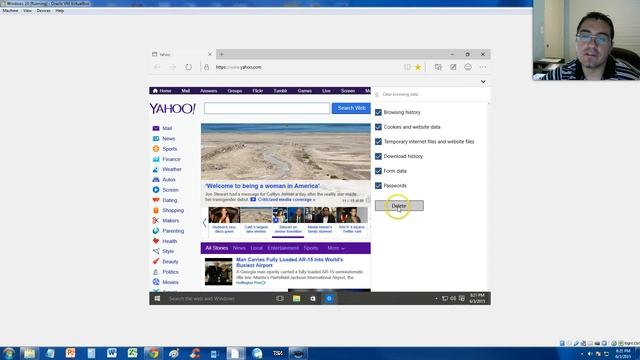The height and width of the screenshot is (360, 640).
Task: Open a new browser tab with plus
Action: coord(222,54)
